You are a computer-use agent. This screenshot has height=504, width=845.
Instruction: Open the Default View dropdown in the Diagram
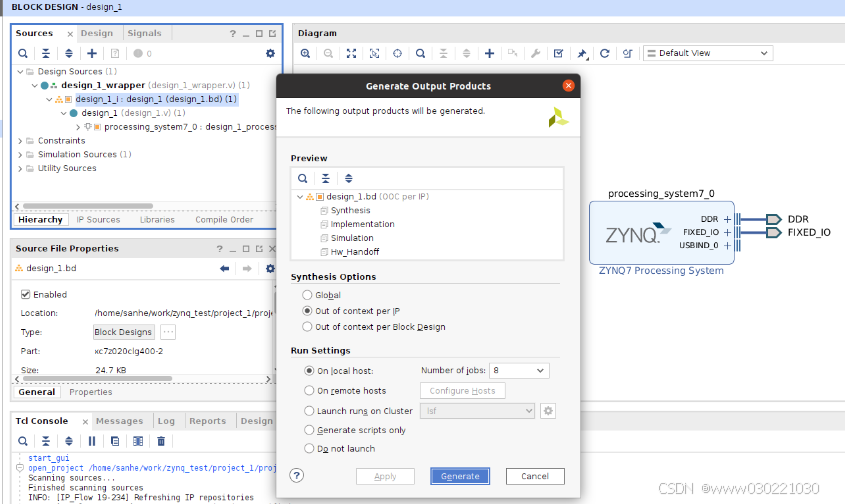708,53
